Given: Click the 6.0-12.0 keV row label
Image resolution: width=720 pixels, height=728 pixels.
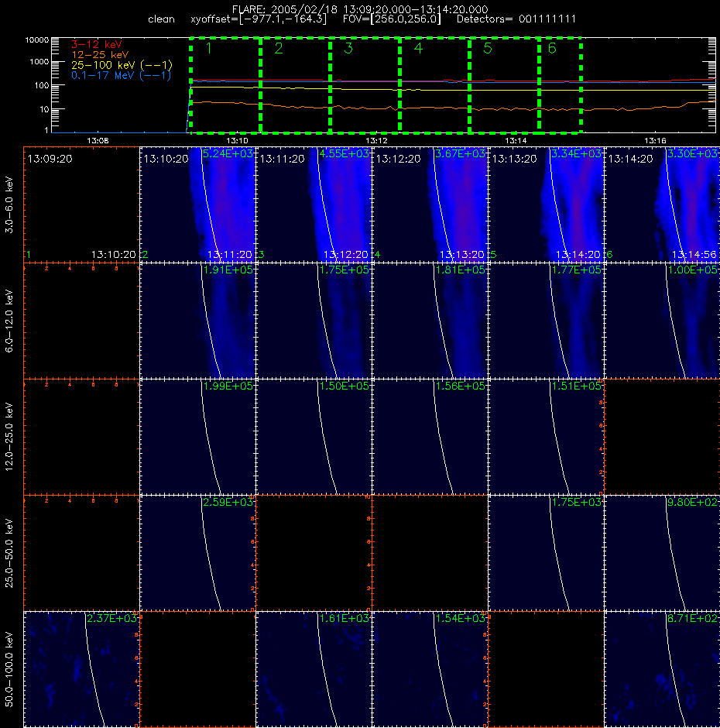Looking at the screenshot, I should coord(9,321).
